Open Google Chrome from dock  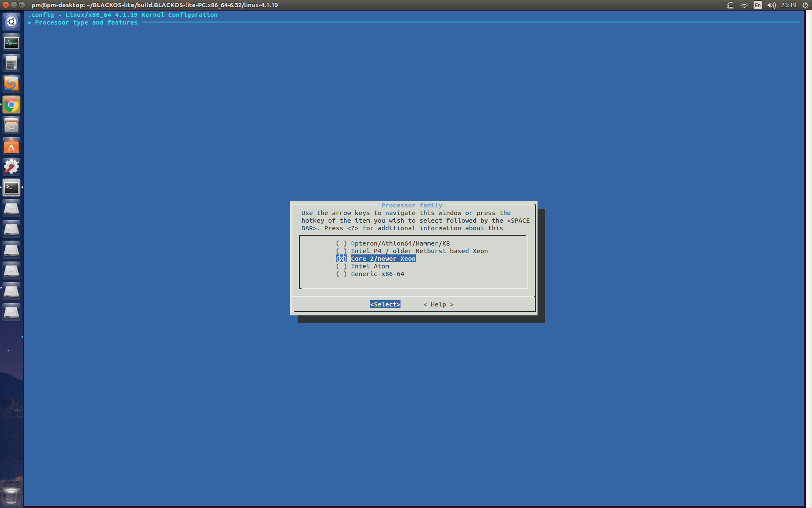pos(11,105)
